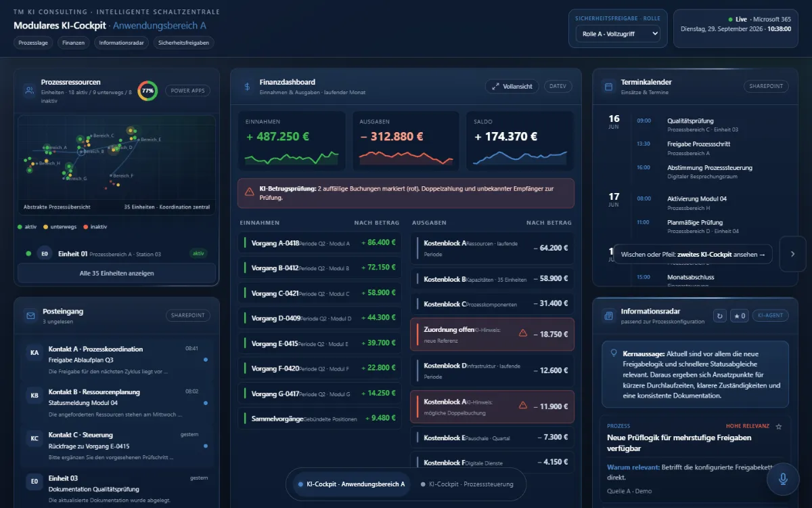Go to next cockpit with right arrow

click(x=792, y=254)
